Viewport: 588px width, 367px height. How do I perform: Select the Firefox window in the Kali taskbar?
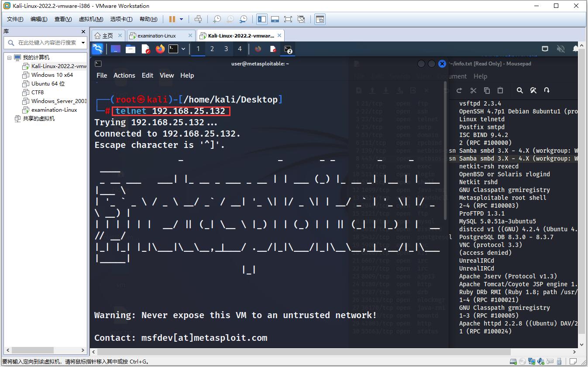pos(258,49)
